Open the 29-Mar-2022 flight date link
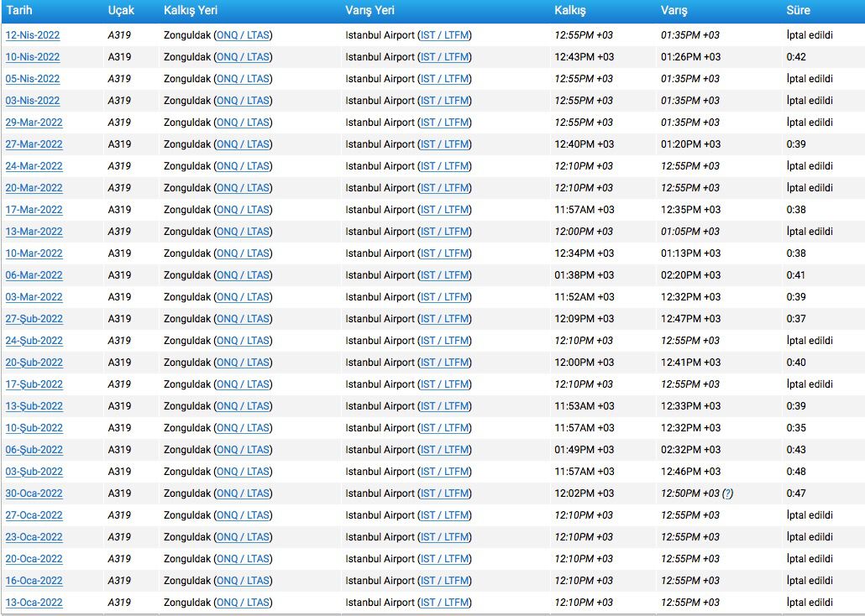This screenshot has width=865, height=616. 34,123
